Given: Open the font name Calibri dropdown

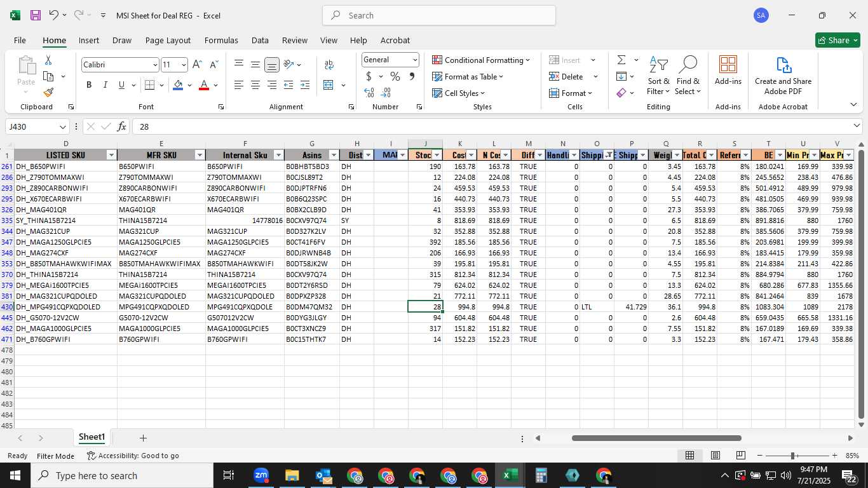Looking at the screenshot, I should (154, 65).
